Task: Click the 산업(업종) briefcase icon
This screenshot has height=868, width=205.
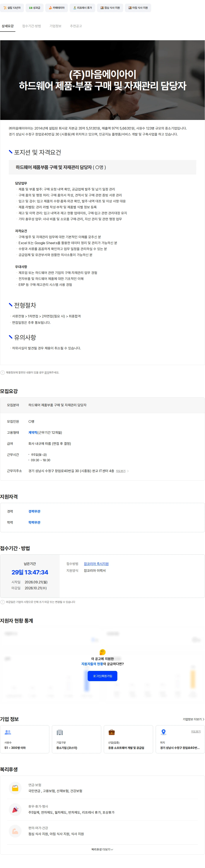Action: pos(111,732)
